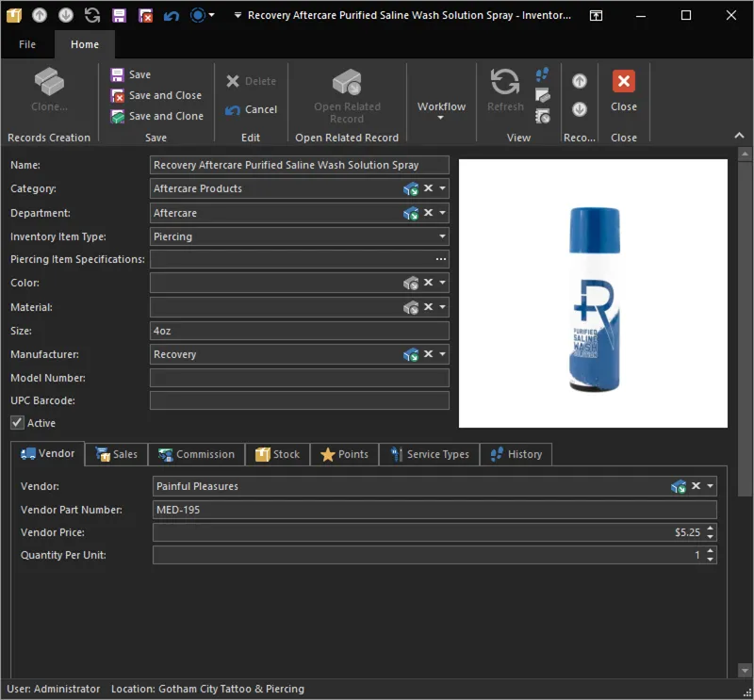Image resolution: width=754 pixels, height=700 pixels.
Task: Toggle the Active checkbox
Action: 17,423
